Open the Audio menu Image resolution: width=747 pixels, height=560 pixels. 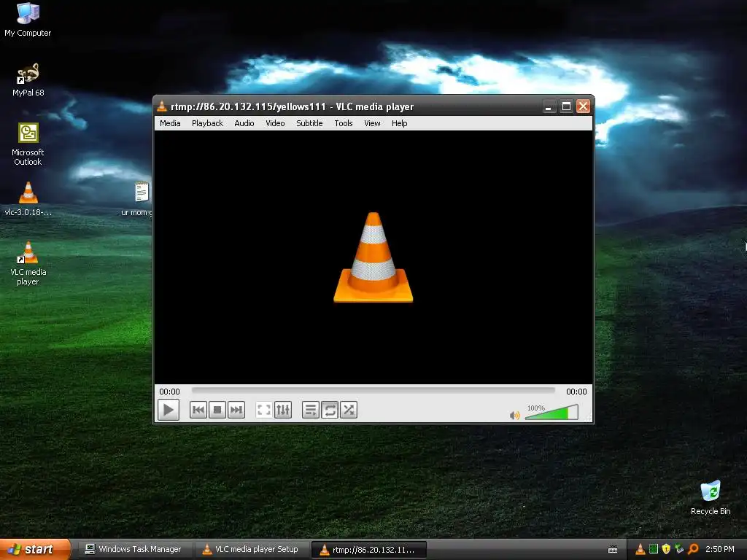point(244,123)
